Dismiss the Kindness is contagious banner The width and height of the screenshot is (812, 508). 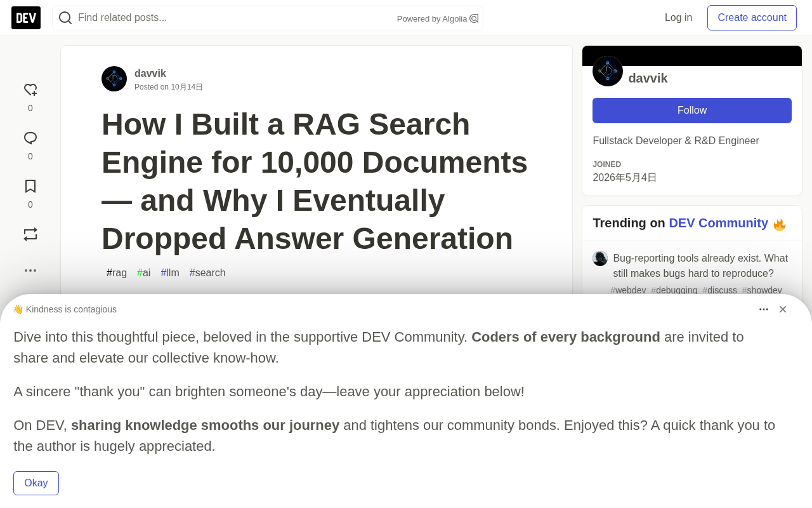tap(783, 309)
